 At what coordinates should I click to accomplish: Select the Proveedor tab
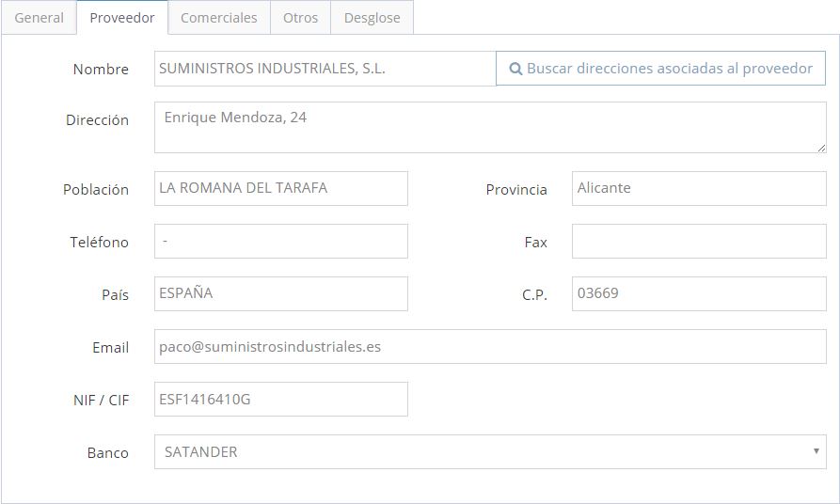coord(122,18)
